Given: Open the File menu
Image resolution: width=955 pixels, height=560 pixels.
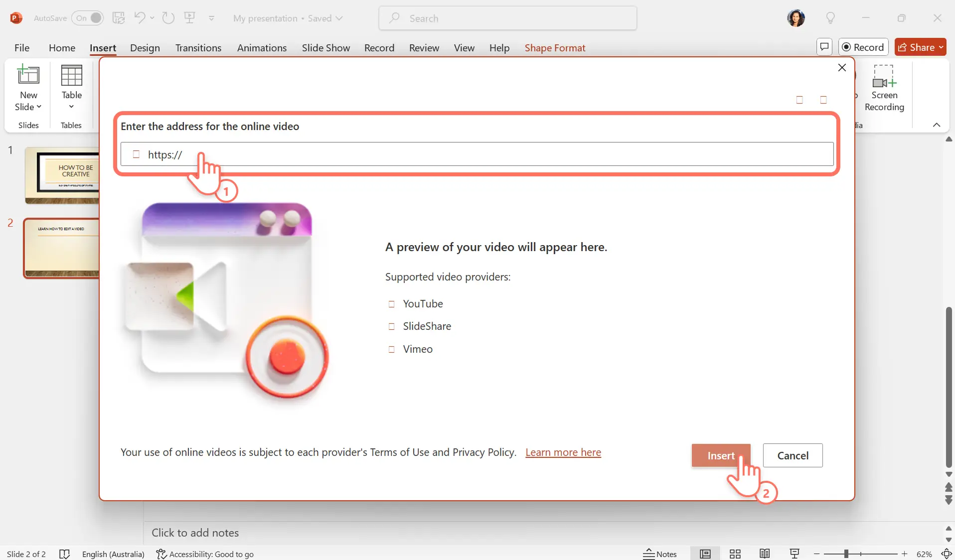Looking at the screenshot, I should tap(22, 48).
